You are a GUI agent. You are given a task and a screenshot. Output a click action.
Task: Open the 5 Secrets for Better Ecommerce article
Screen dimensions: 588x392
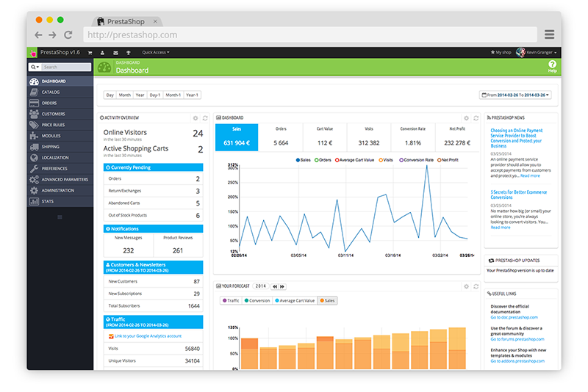pyautogui.click(x=519, y=195)
